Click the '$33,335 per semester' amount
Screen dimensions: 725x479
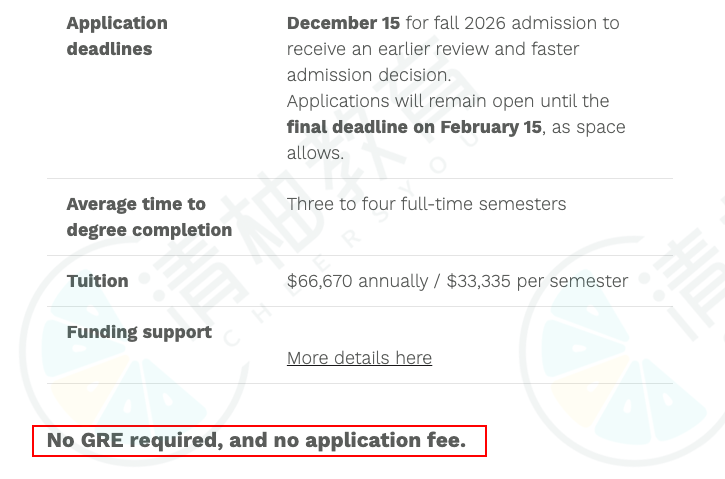coord(537,281)
